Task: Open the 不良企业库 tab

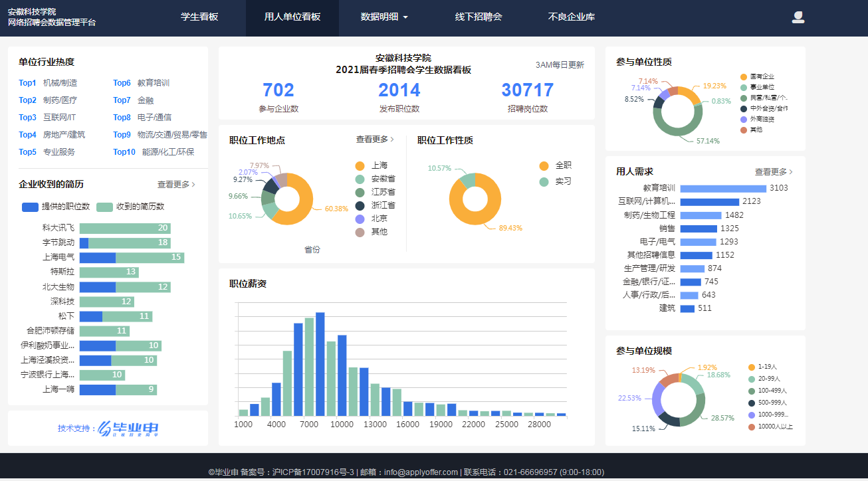Action: [572, 17]
